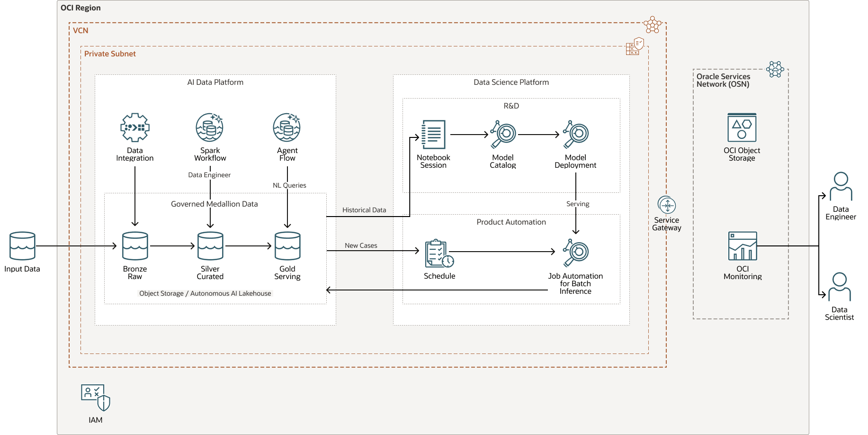Click the Schedule clipboard icon
Screen dimensions: 868x435
point(439,254)
